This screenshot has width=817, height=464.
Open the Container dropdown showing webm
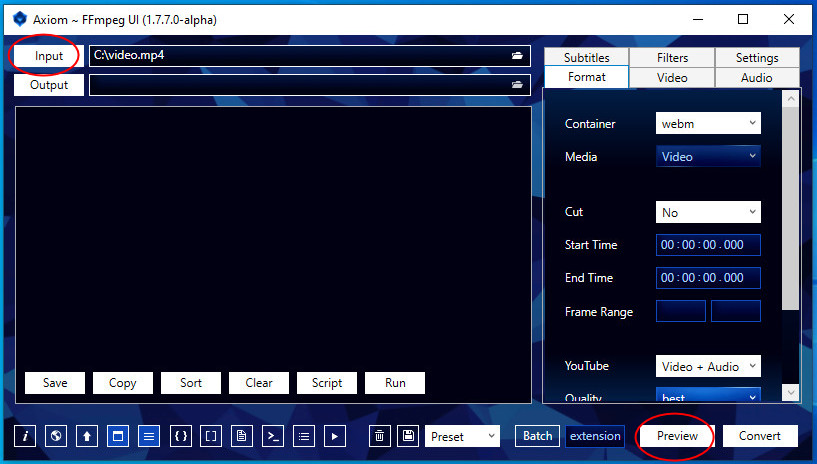point(708,123)
